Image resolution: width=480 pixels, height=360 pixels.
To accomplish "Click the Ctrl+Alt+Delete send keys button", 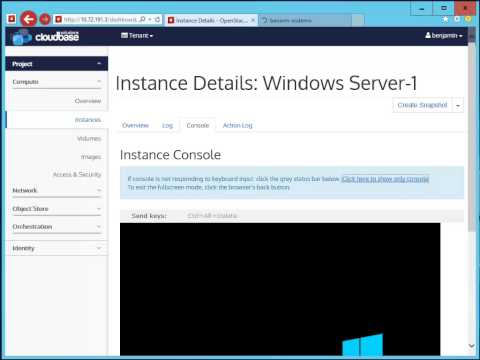I will click(212, 216).
